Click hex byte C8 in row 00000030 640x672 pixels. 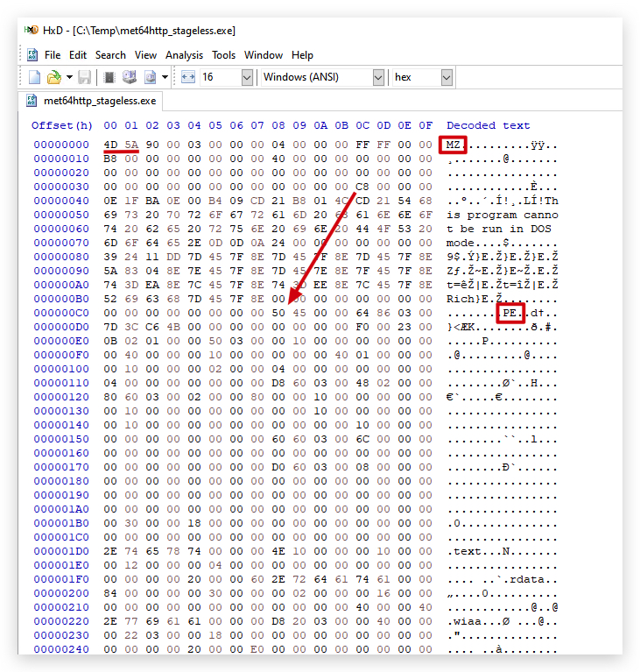[362, 187]
